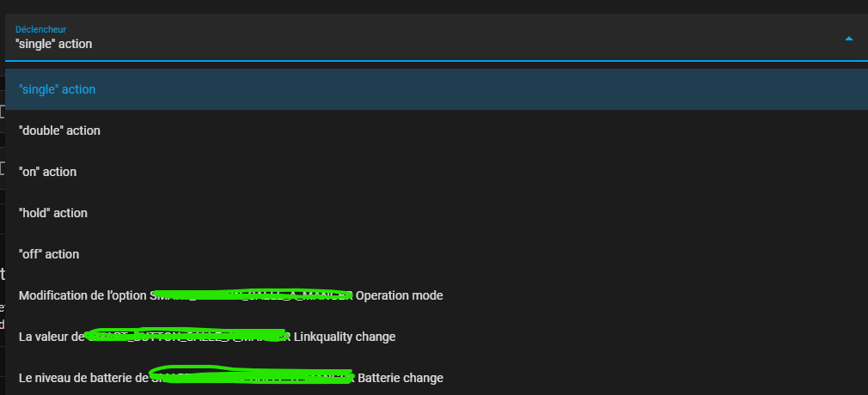Click the Déclencheur combo box field

click(430, 38)
